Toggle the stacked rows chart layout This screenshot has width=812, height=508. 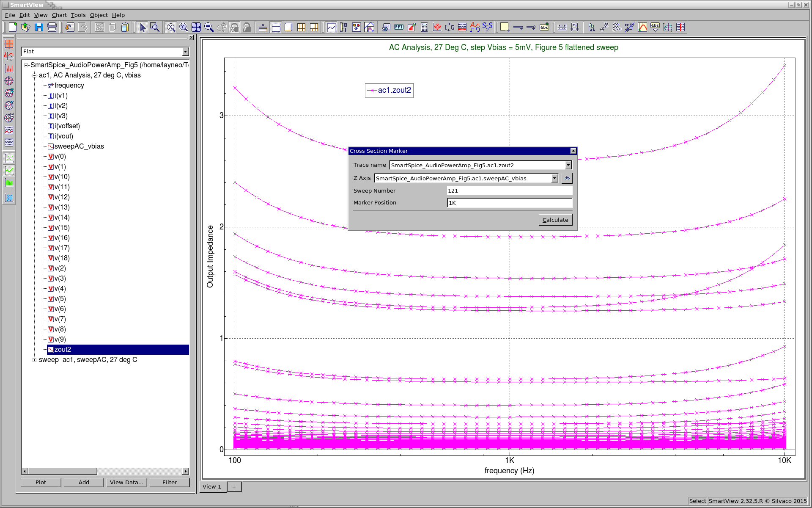276,28
